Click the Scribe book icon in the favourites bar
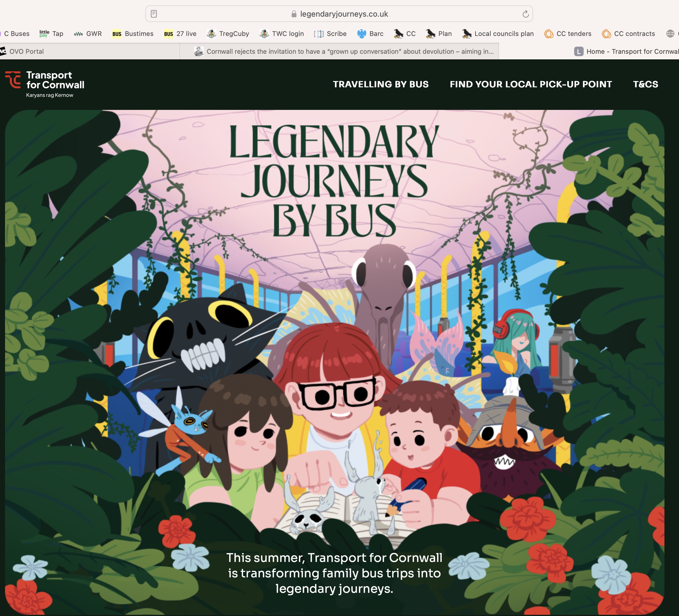679x616 pixels. click(319, 34)
